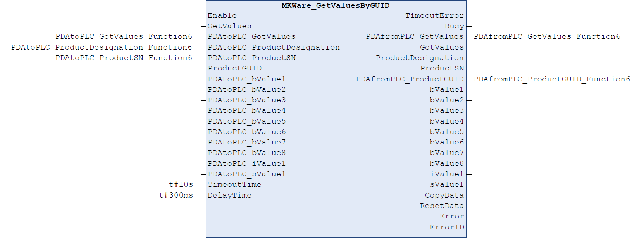
Task: Select the TimeoutError output pin
Action: [434, 16]
